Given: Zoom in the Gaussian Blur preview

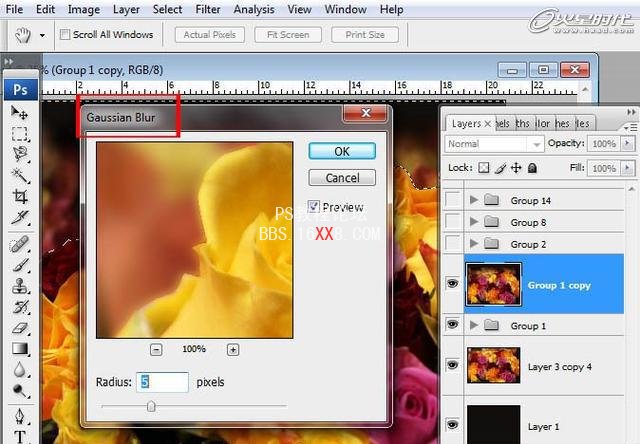Looking at the screenshot, I should 233,350.
